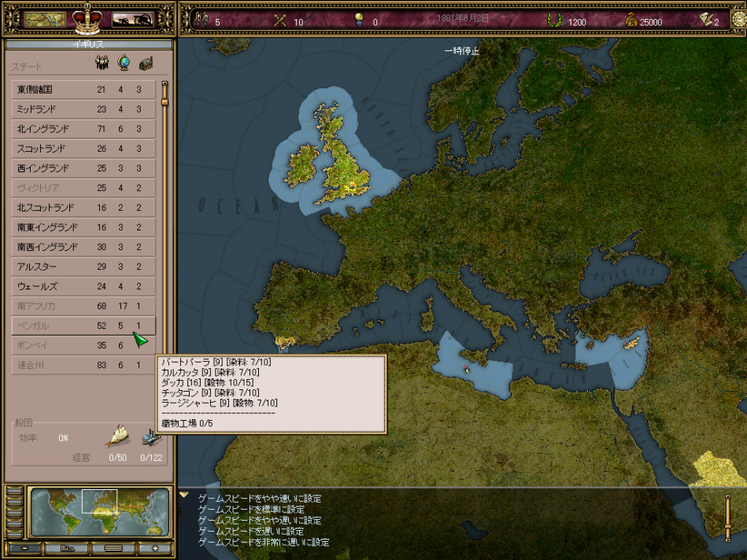The image size is (747, 560).
Task: Click the Malta island on map
Action: 467,369
